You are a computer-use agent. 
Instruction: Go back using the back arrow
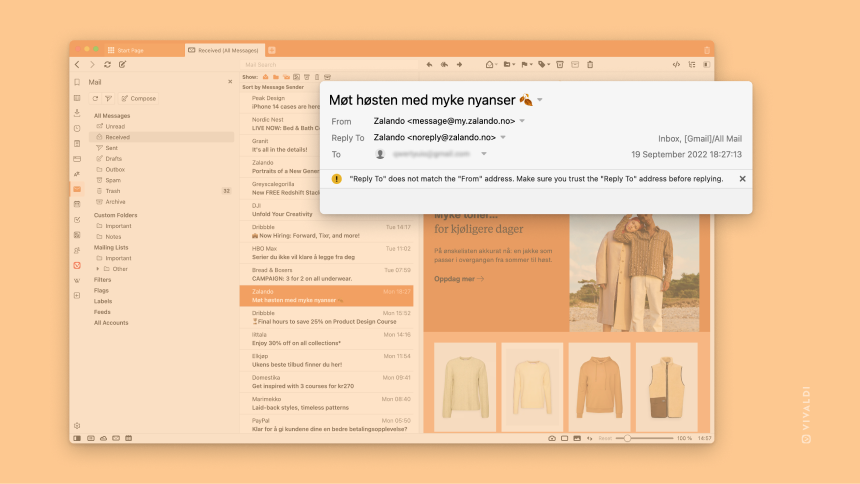click(x=77, y=65)
